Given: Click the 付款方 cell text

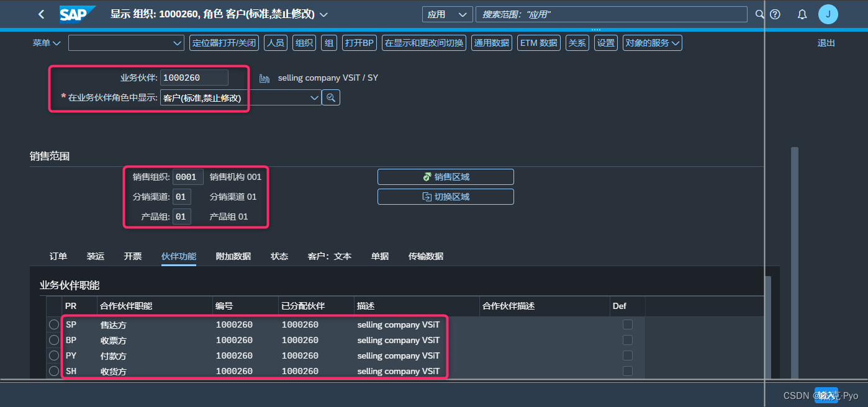Looking at the screenshot, I should tap(114, 356).
